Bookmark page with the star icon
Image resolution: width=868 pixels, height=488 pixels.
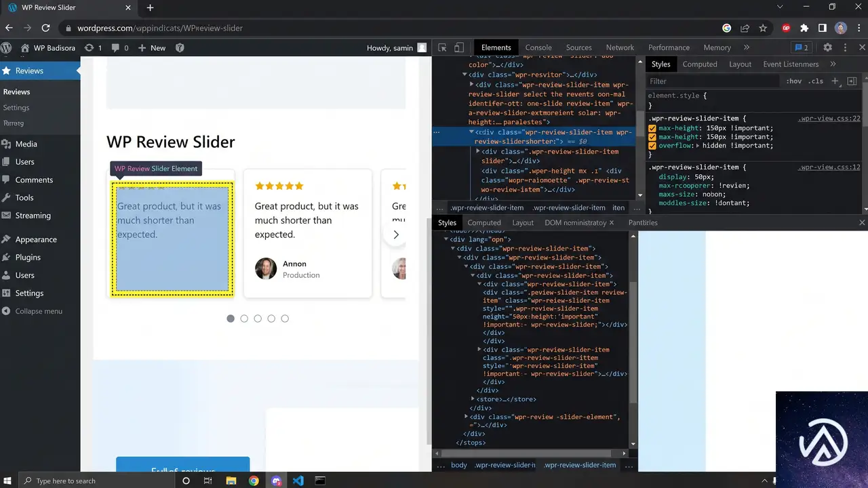tap(763, 28)
